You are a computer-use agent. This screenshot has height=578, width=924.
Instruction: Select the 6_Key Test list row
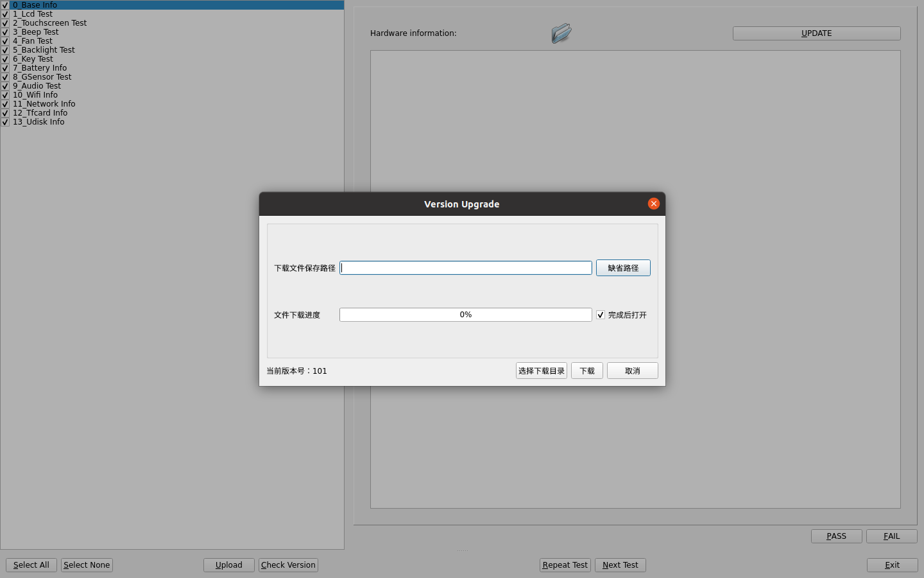tap(172, 59)
